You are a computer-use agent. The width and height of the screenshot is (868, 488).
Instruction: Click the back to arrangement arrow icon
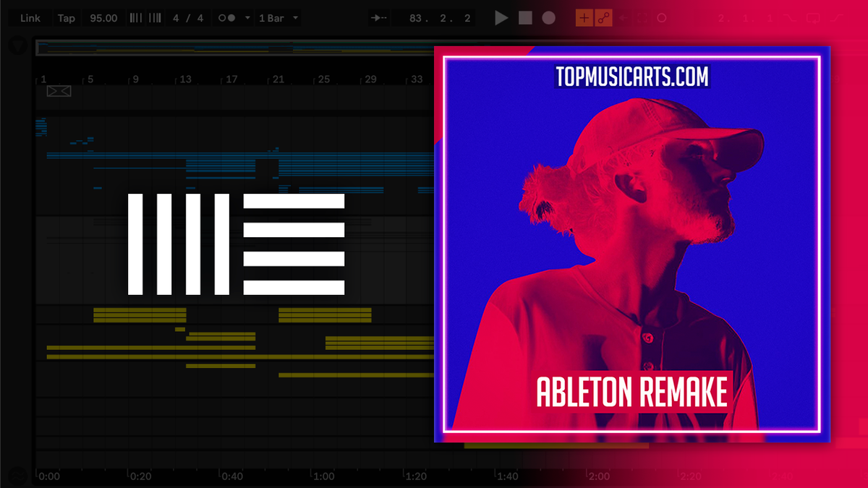click(624, 17)
